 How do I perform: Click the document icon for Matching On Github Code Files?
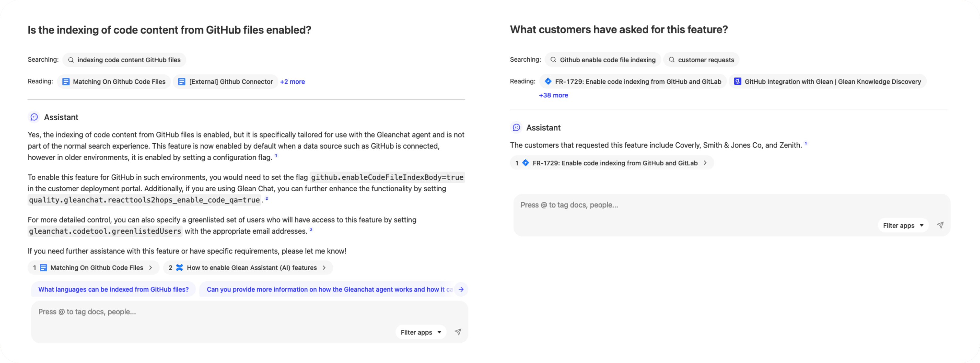click(x=66, y=82)
